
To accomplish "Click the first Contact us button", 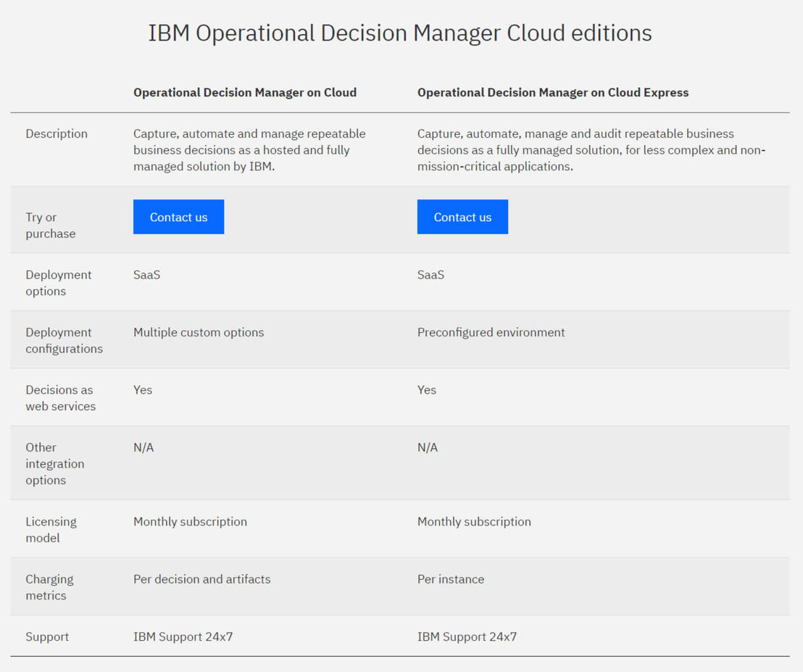I will click(x=178, y=216).
